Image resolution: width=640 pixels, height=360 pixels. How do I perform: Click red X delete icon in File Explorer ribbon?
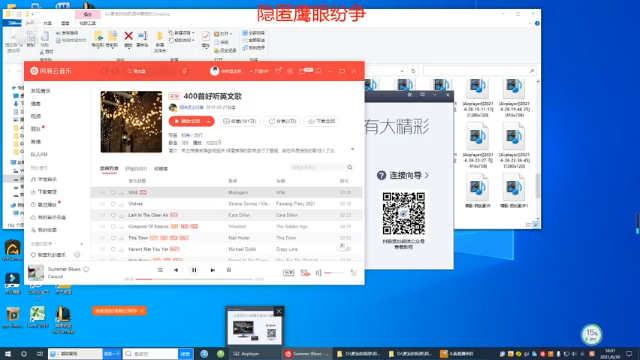click(129, 36)
